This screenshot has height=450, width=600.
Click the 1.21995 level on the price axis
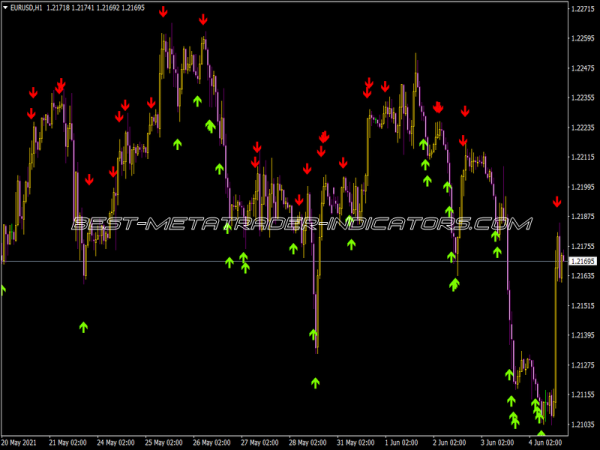coord(581,187)
